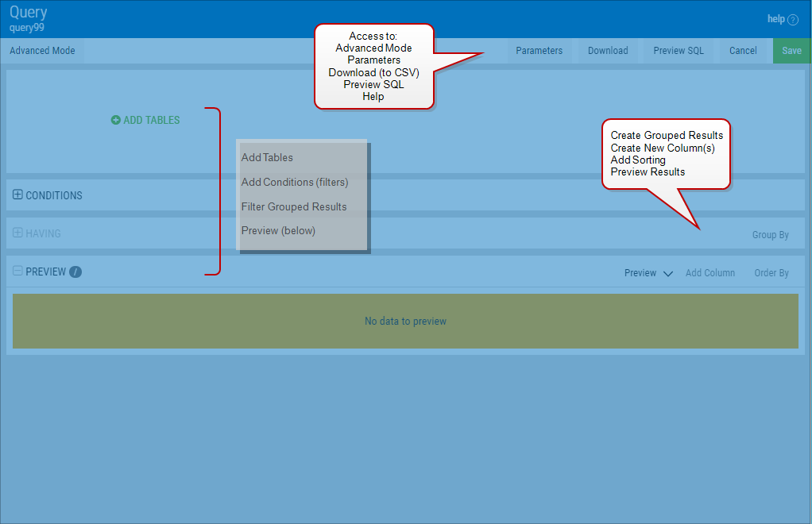Choose Add Conditions (filters) menu entry
The width and height of the screenshot is (812, 524).
[295, 182]
